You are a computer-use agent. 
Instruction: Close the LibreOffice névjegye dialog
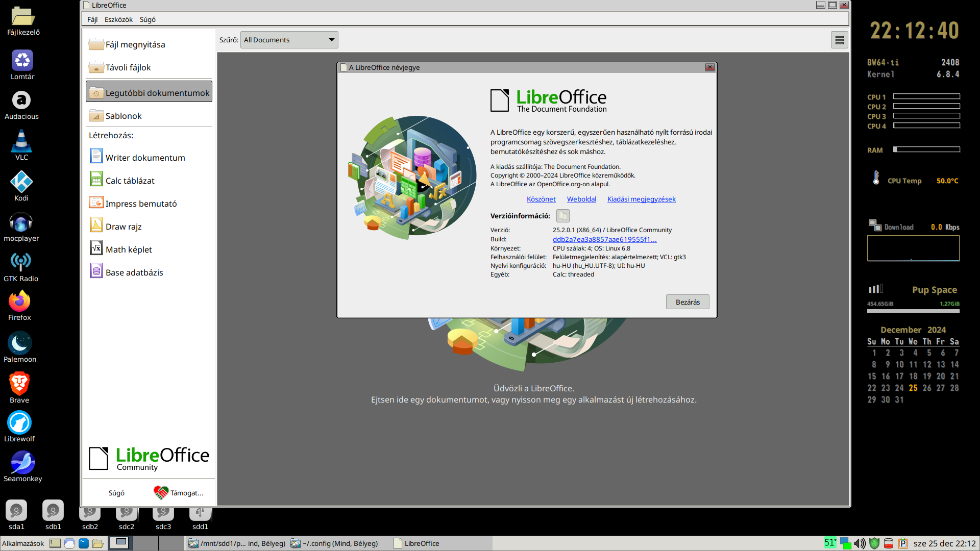[709, 67]
